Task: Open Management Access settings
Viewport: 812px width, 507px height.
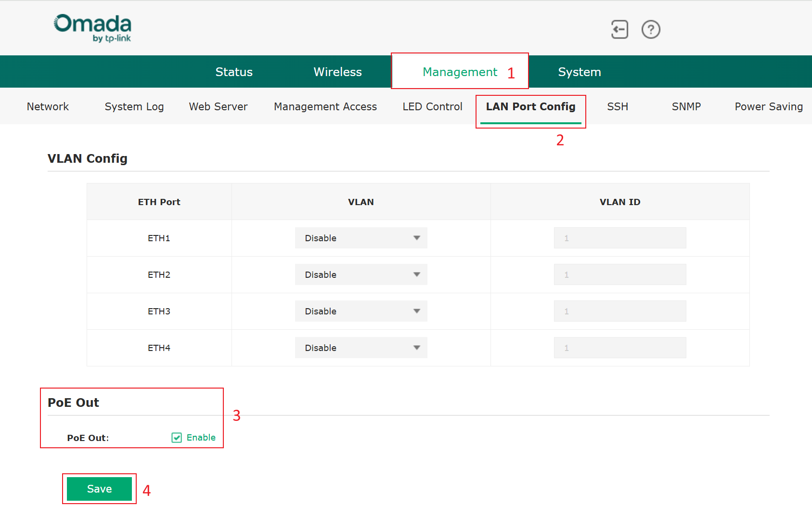Action: tap(325, 106)
